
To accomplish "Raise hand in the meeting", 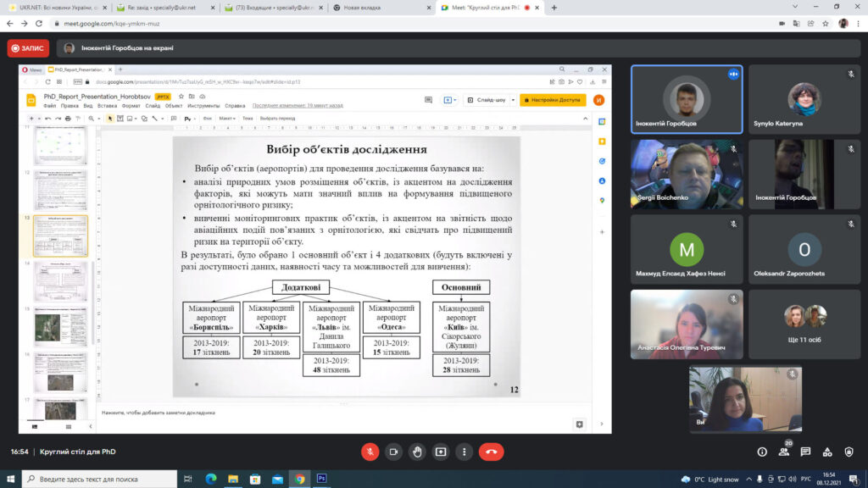I will point(417,452).
